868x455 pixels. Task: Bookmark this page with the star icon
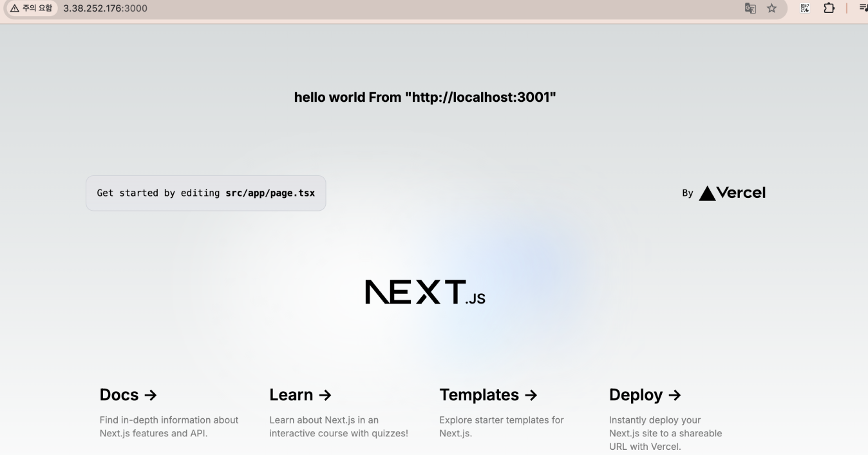point(771,8)
